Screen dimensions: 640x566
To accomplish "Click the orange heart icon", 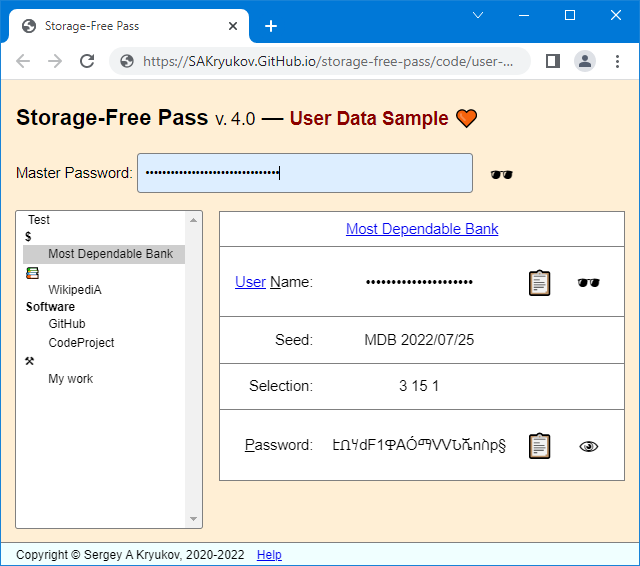I will pos(466,118).
